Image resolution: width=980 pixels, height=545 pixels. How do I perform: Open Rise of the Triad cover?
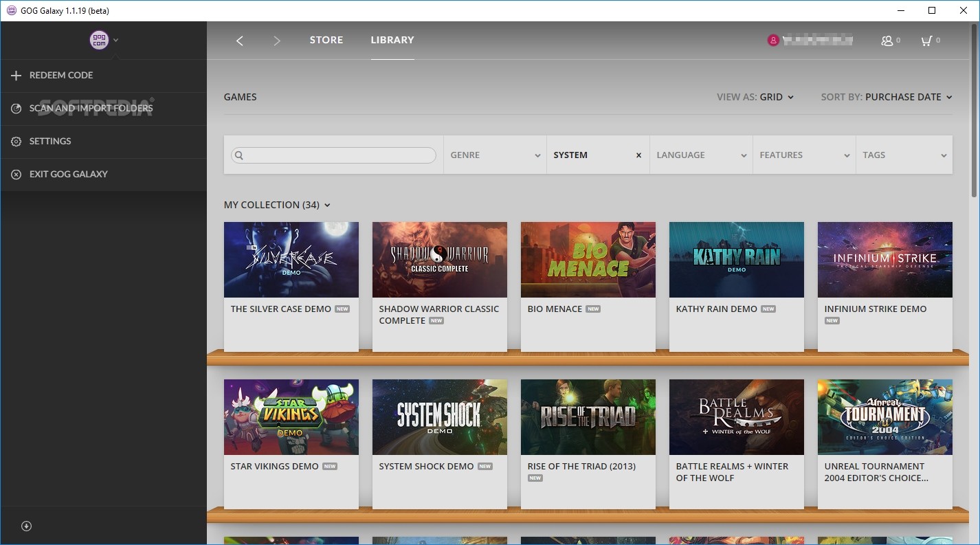coord(588,417)
